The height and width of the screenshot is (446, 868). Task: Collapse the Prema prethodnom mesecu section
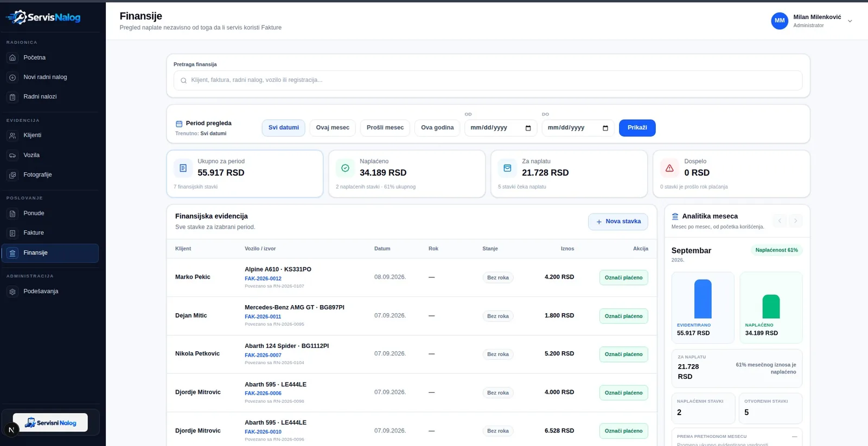coord(794,436)
